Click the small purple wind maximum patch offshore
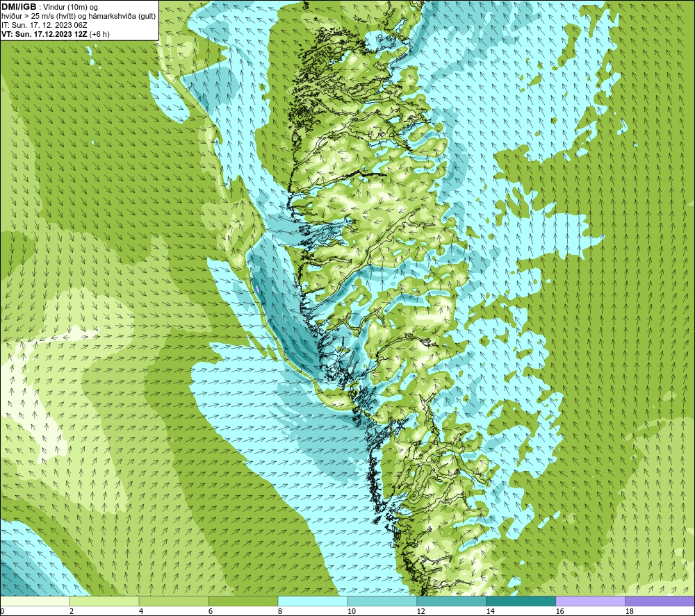 click(258, 289)
